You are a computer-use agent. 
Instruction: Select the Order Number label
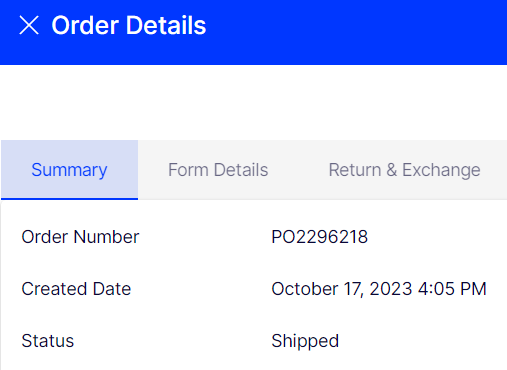80,237
